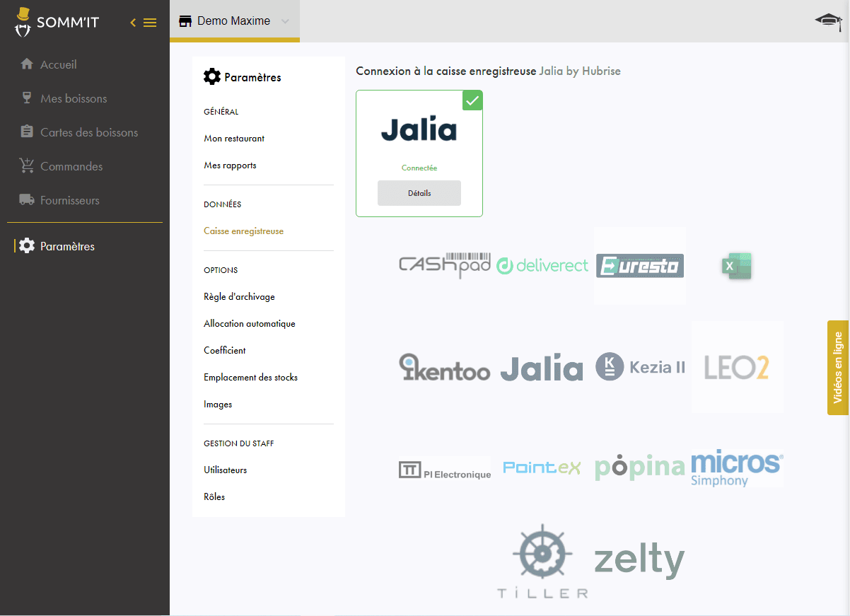
Task: Open Allocation automatique option
Action: (x=250, y=324)
